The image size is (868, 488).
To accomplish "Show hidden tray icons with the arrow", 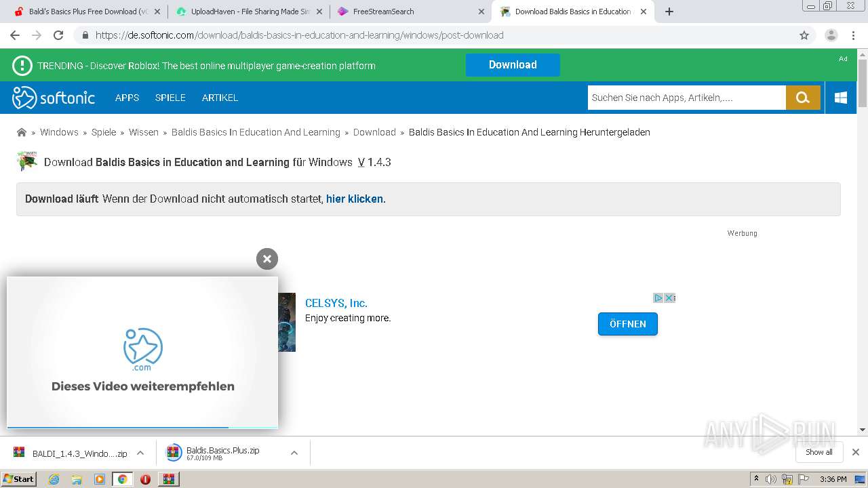I will [x=756, y=479].
